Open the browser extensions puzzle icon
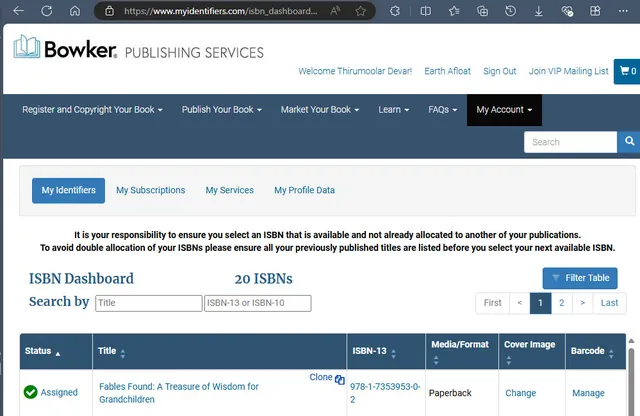 tap(395, 11)
